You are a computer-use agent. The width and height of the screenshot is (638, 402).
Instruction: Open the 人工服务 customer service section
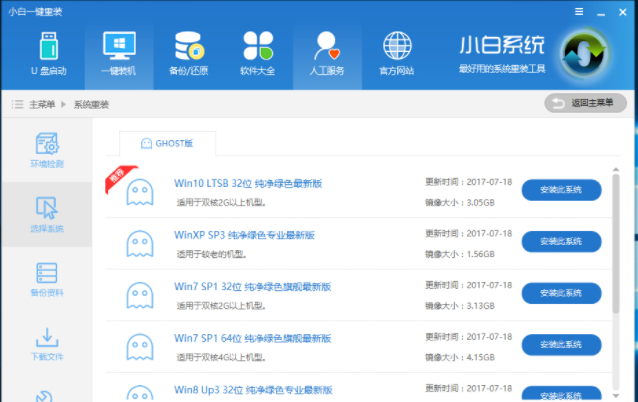tap(327, 54)
